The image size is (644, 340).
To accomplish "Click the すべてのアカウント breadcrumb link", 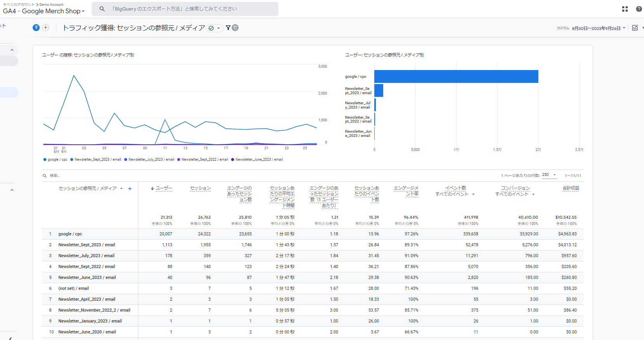I will (x=19, y=4).
